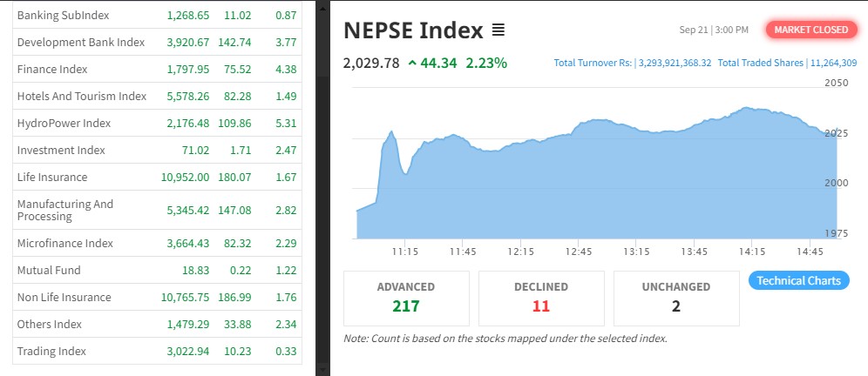Select the Finance Index entry
The width and height of the screenshot is (868, 376).
tap(52, 69)
